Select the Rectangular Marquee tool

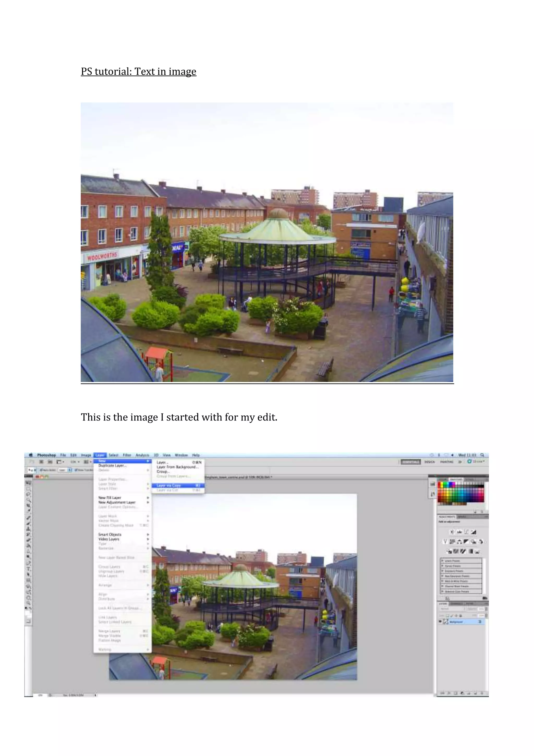29,489
